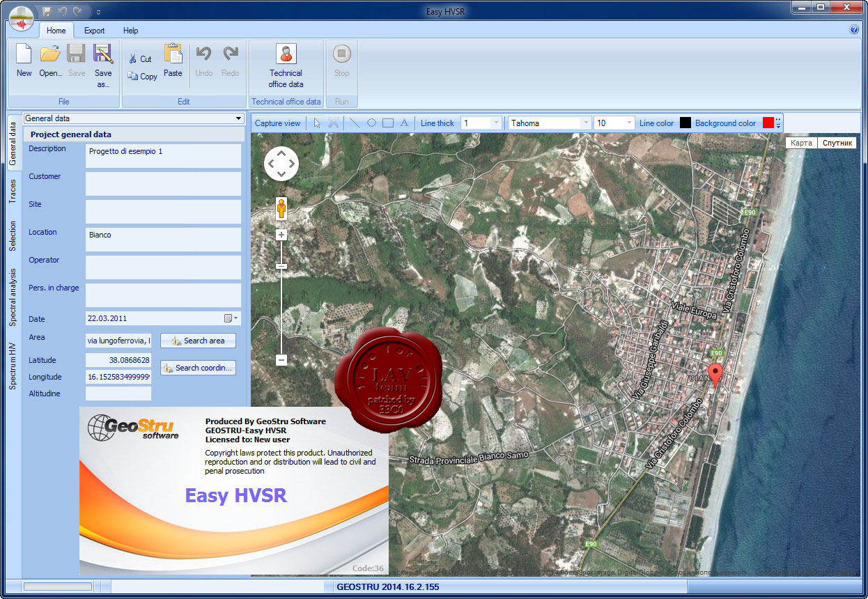Click the Operator input field
Image resolution: width=868 pixels, height=599 pixels.
tap(163, 267)
